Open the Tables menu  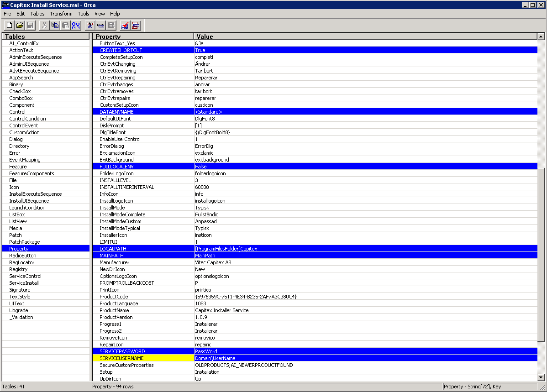pyautogui.click(x=37, y=14)
